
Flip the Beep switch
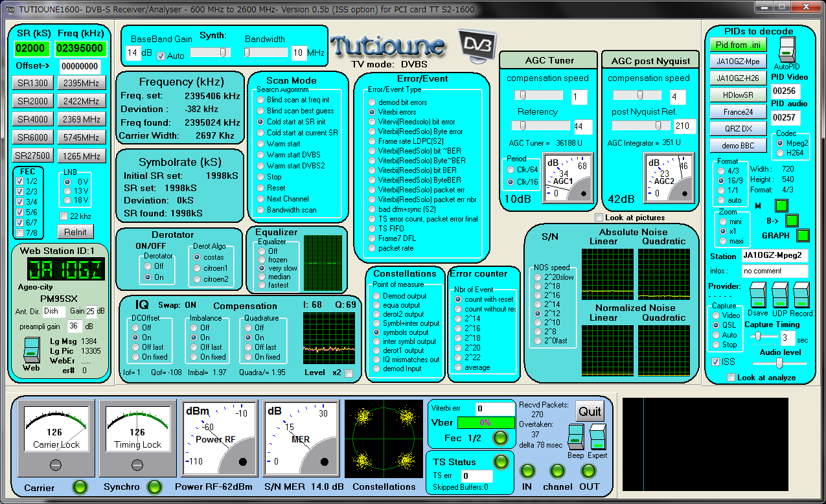coord(575,437)
